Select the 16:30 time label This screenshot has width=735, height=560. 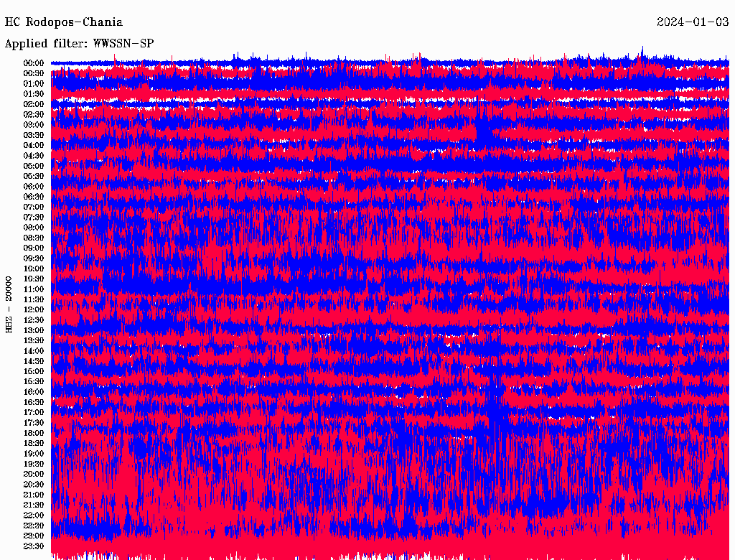coord(34,403)
